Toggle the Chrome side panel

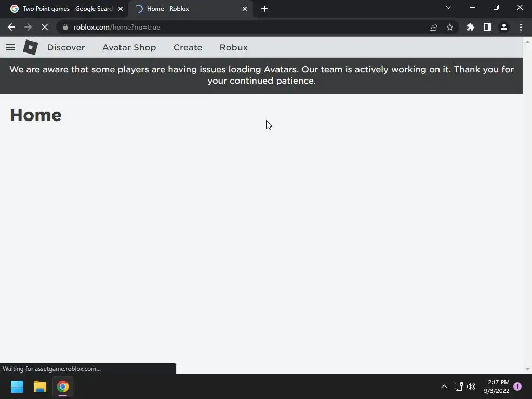pyautogui.click(x=487, y=27)
